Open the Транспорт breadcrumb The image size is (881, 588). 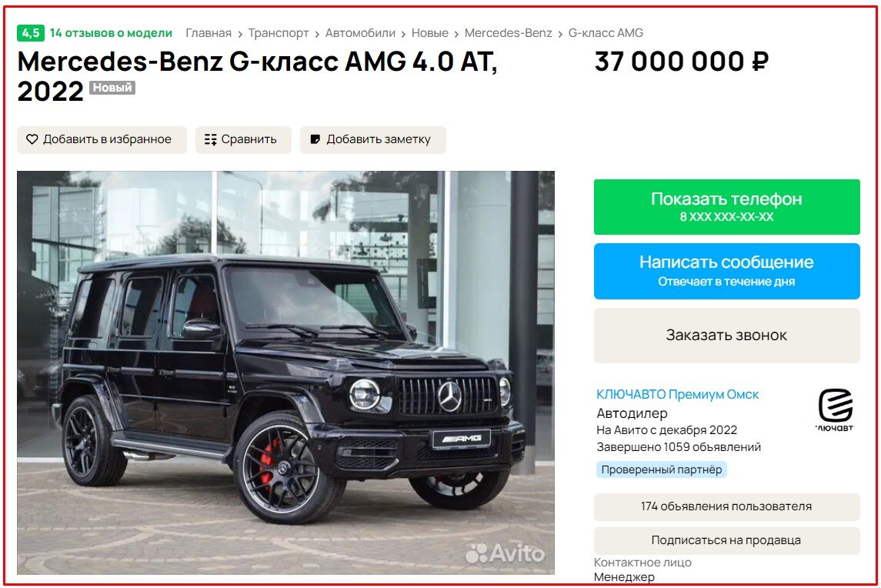(x=278, y=33)
